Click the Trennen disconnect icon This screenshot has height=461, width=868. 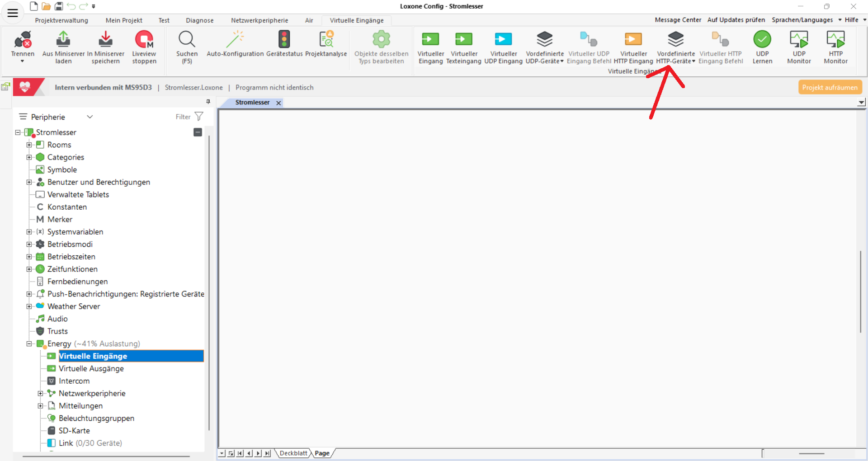23,40
